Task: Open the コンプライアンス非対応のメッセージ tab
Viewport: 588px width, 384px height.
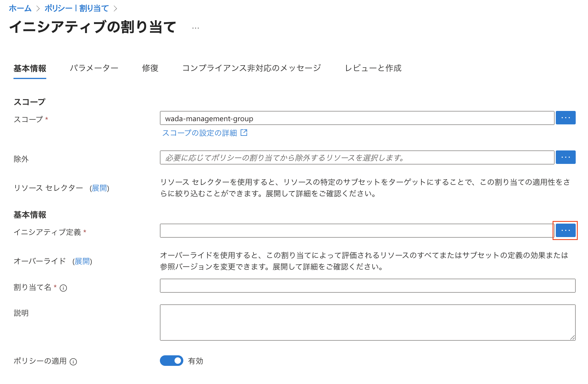Action: [x=252, y=68]
